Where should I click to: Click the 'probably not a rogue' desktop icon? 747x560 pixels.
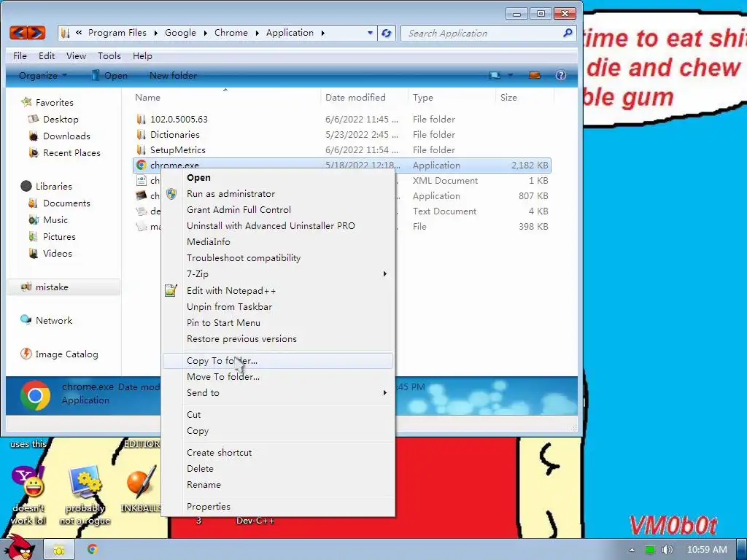pyautogui.click(x=85, y=482)
